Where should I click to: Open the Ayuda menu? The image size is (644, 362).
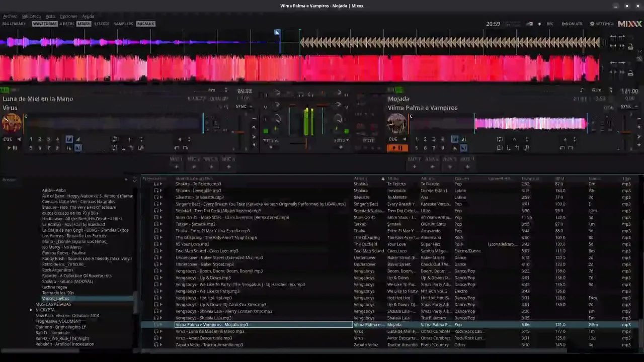[88, 16]
